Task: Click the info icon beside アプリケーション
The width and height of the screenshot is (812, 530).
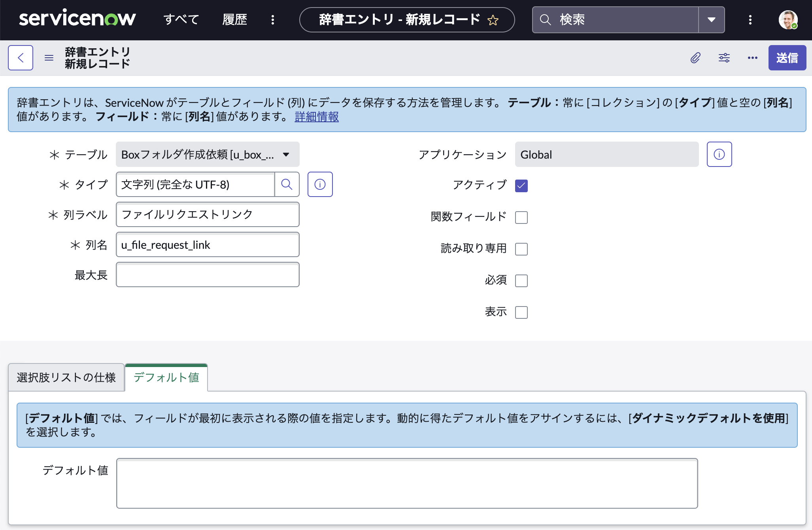Action: (719, 154)
